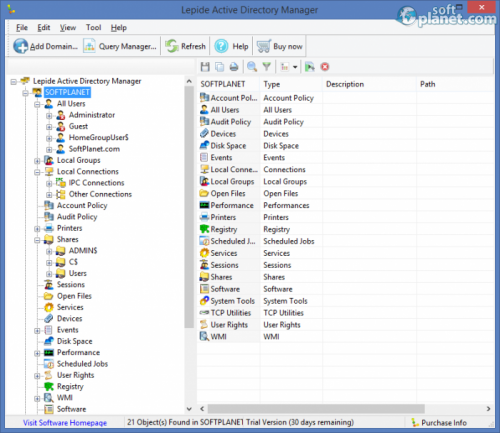Image resolution: width=500 pixels, height=433 pixels.
Task: Click the TCP Utilities icon in the list
Action: (x=204, y=313)
